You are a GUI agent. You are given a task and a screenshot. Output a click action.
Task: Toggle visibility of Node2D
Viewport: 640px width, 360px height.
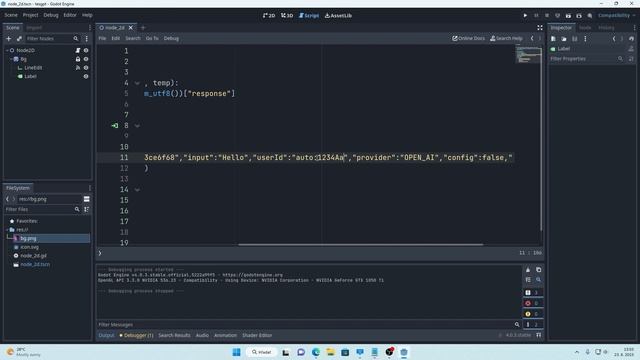pyautogui.click(x=86, y=50)
